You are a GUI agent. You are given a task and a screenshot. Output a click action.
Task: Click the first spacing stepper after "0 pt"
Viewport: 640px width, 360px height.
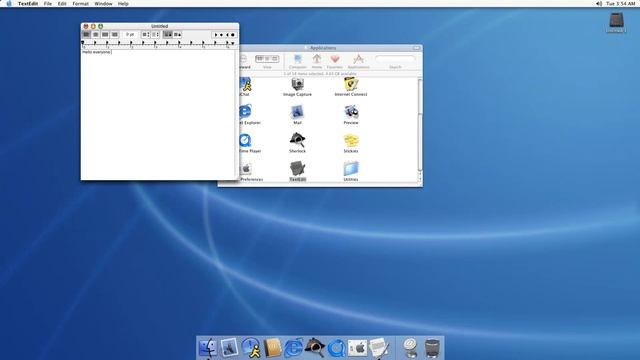pos(145,35)
